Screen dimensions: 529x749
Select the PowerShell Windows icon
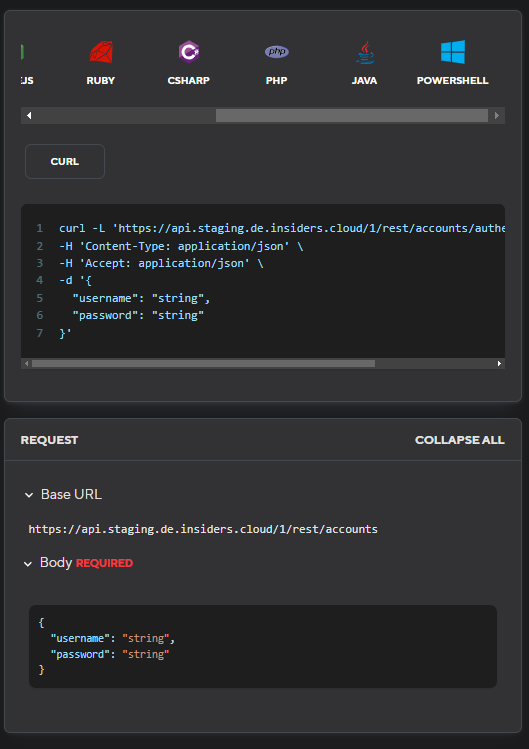453,52
